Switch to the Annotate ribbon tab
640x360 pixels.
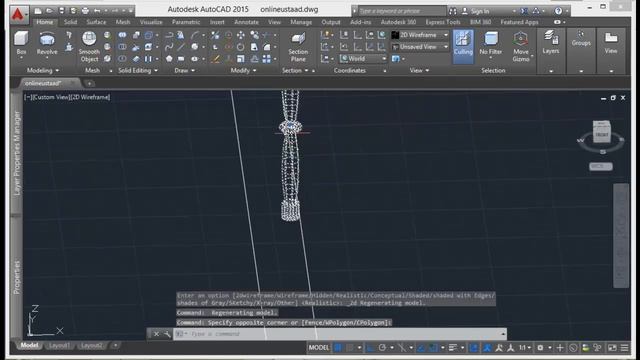point(246,22)
